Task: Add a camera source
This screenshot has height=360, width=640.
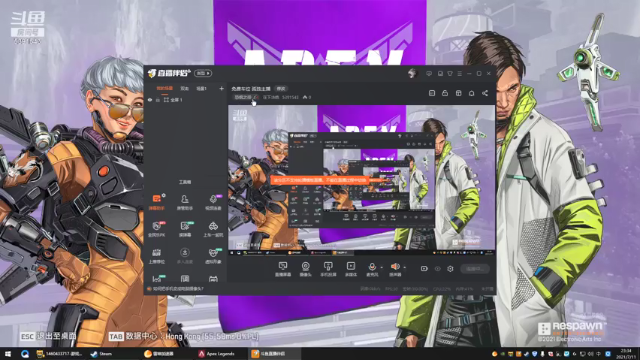Action: [305, 269]
